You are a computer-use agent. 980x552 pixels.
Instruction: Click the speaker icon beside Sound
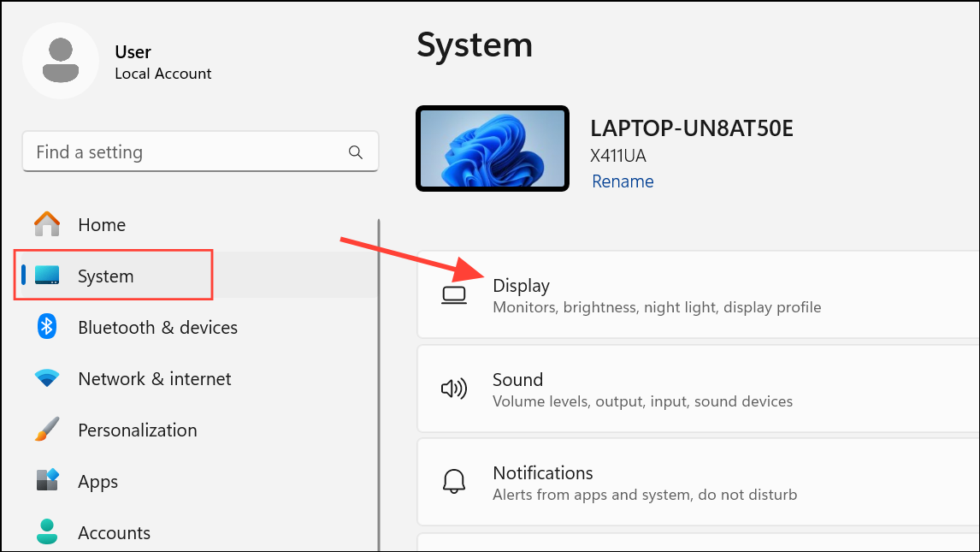tap(454, 389)
